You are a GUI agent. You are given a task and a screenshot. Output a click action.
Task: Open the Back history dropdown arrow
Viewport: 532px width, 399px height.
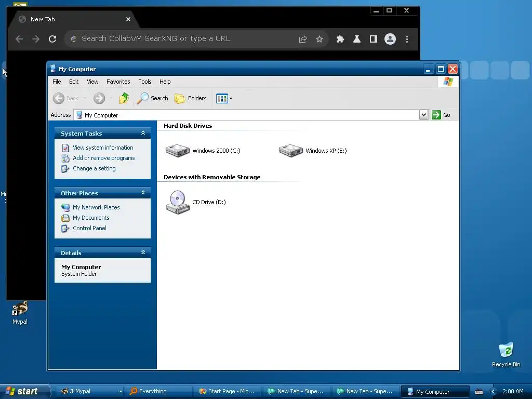point(85,98)
